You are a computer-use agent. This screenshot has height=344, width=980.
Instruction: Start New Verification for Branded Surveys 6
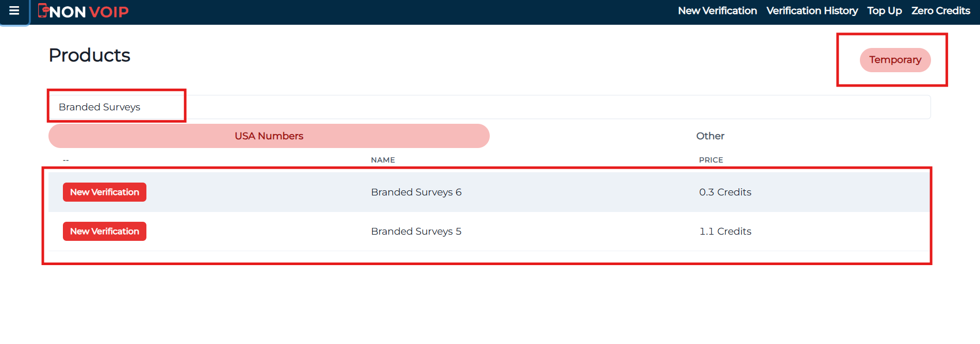coord(105,192)
